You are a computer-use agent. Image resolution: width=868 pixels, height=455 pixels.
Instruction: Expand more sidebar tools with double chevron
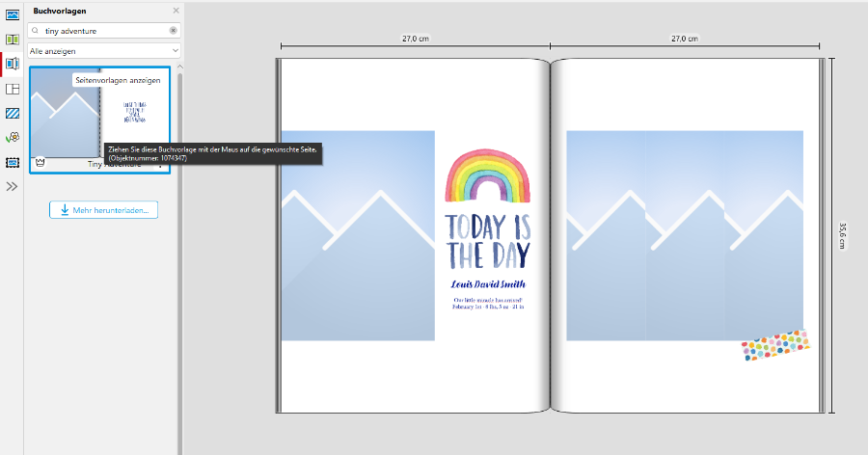click(x=12, y=187)
